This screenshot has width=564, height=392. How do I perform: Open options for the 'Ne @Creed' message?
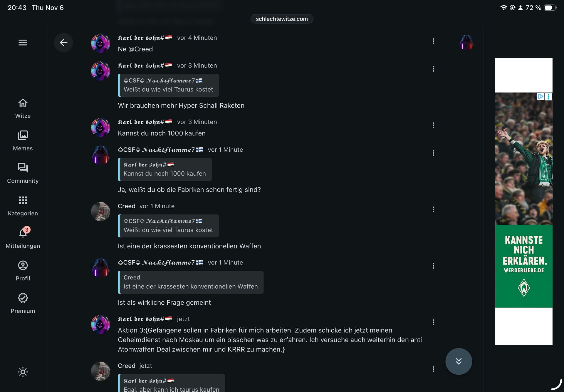433,41
